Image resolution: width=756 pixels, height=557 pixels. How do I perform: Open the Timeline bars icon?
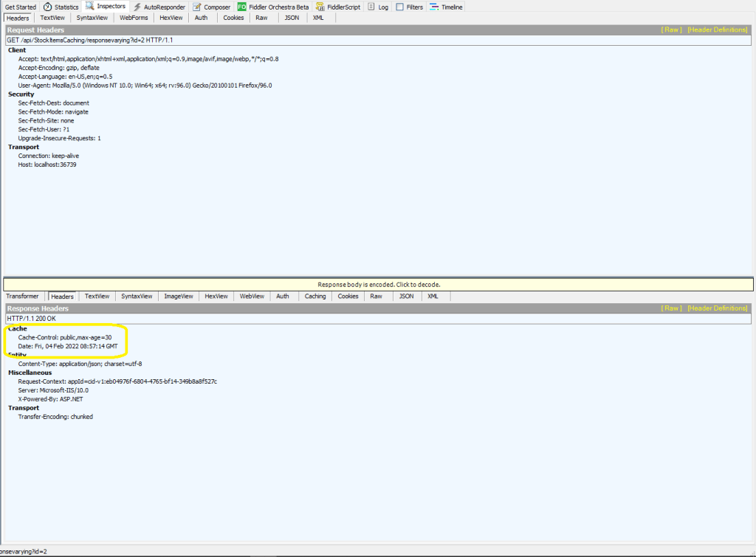click(434, 7)
